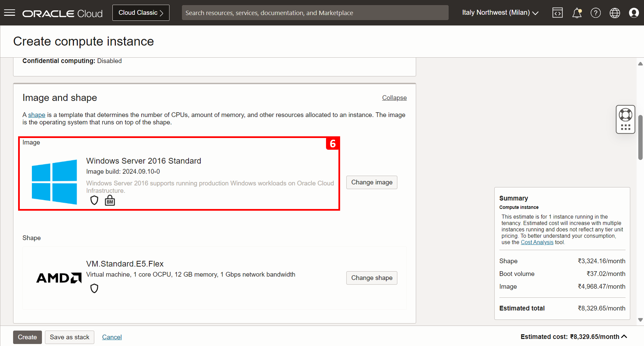Click the vertical scrollbar thumb
Image resolution: width=644 pixels, height=346 pixels.
tap(640, 138)
